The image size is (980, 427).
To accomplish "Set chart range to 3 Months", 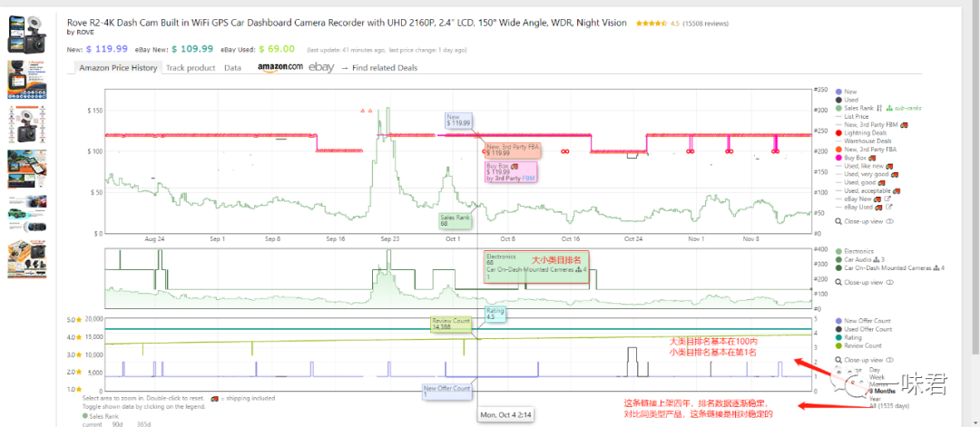I will pos(883,392).
